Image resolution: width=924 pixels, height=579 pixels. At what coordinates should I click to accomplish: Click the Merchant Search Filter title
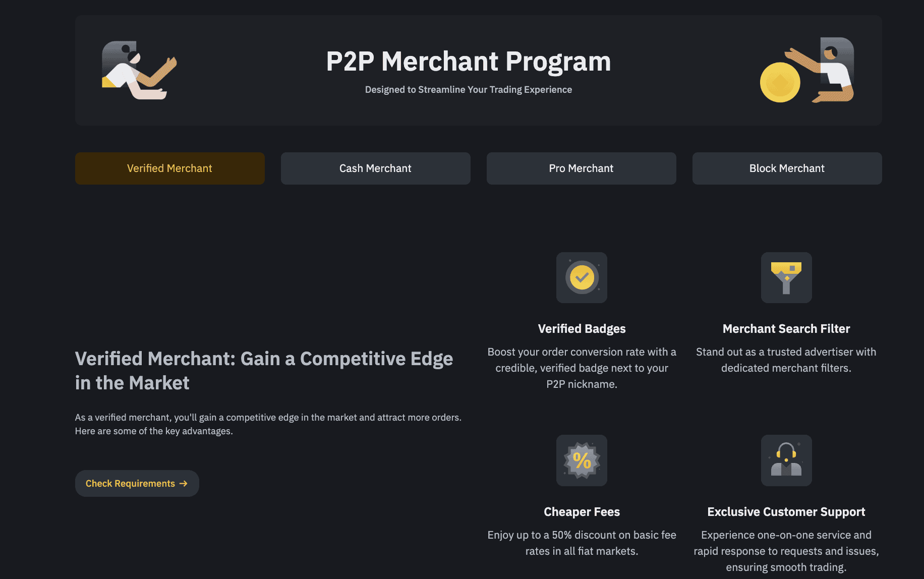(x=786, y=329)
